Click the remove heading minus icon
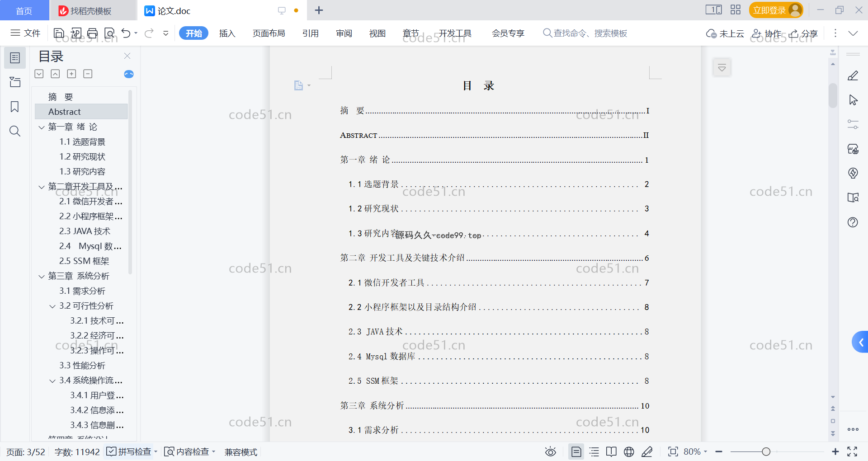868x461 pixels. 88,74
